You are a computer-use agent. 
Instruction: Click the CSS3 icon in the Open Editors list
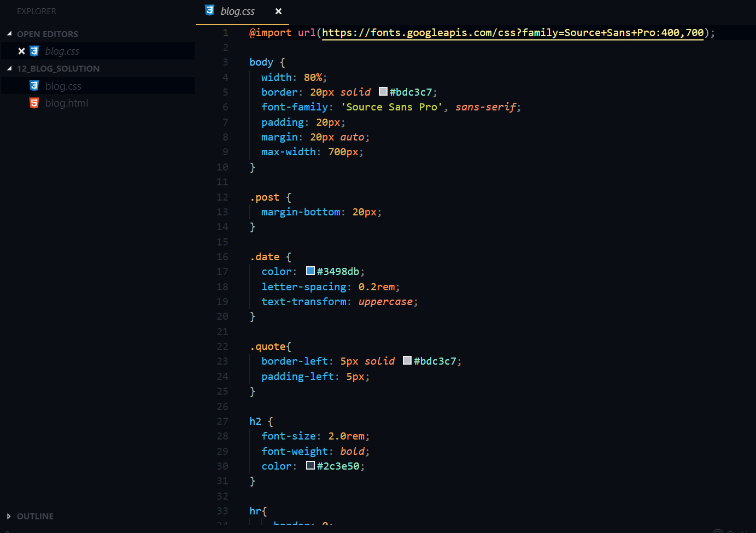click(x=34, y=50)
